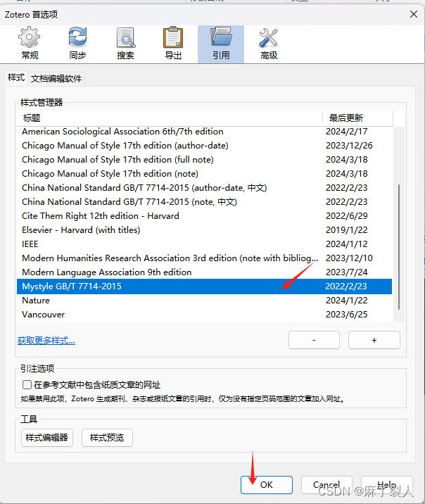Click the style list vertical scrollbar
This screenshot has width=425, height=504.
click(x=399, y=247)
